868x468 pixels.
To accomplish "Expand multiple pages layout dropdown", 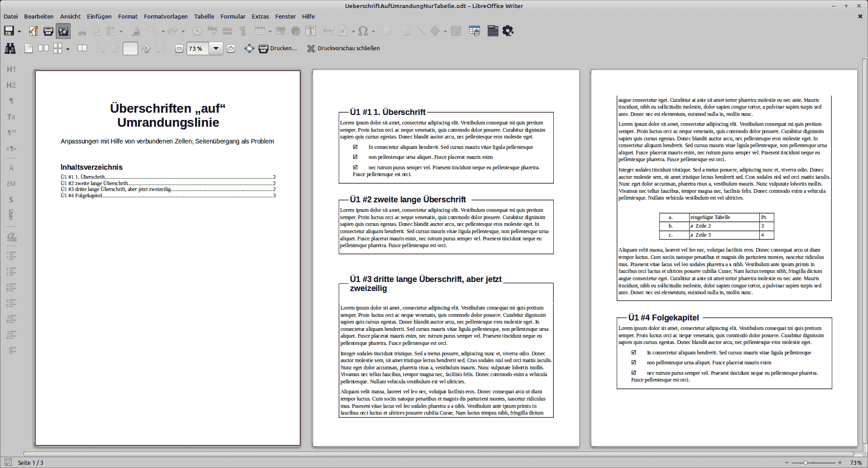I will click(x=67, y=49).
